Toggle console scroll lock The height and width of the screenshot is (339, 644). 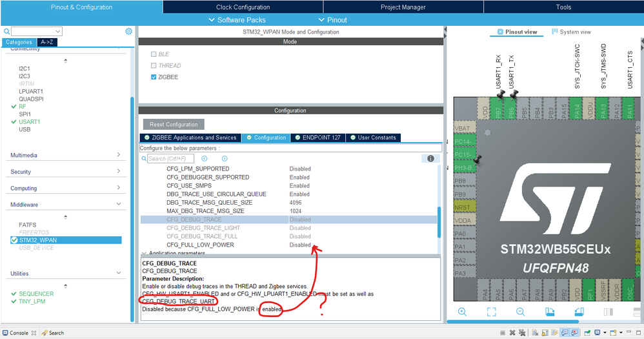pos(545,333)
